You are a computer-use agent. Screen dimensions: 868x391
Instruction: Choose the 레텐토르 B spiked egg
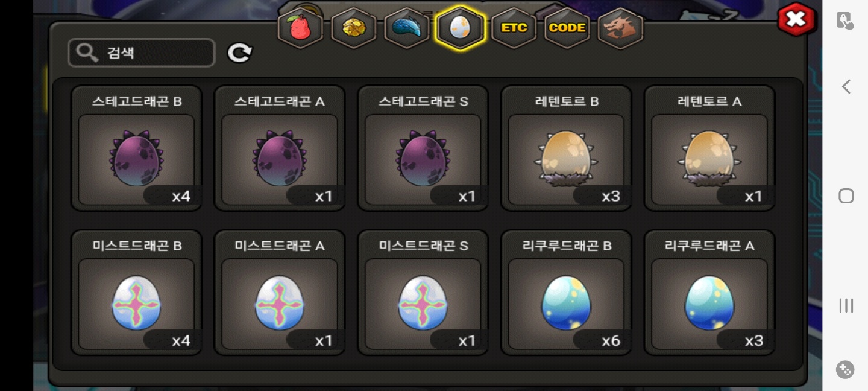coord(566,148)
